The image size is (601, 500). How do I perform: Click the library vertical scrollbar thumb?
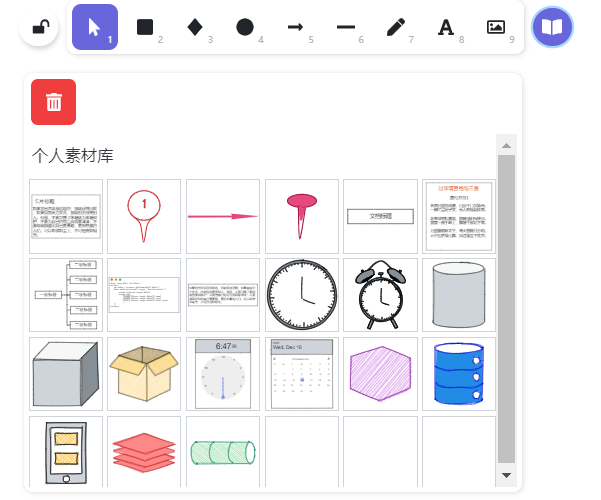(506, 309)
